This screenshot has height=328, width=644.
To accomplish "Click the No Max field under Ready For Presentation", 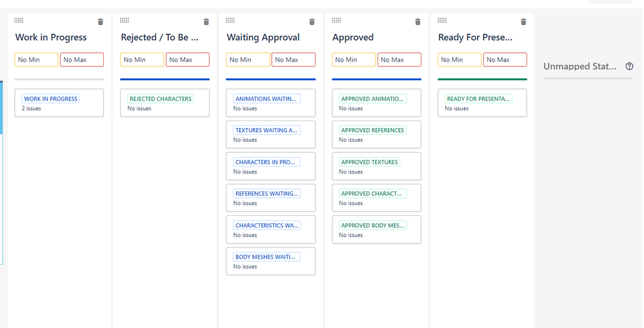I will pyautogui.click(x=505, y=60).
